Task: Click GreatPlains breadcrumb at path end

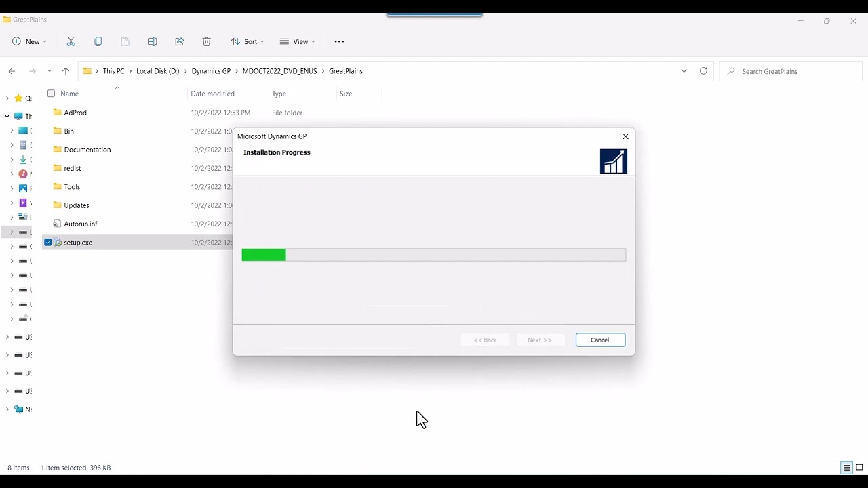Action: [x=346, y=71]
